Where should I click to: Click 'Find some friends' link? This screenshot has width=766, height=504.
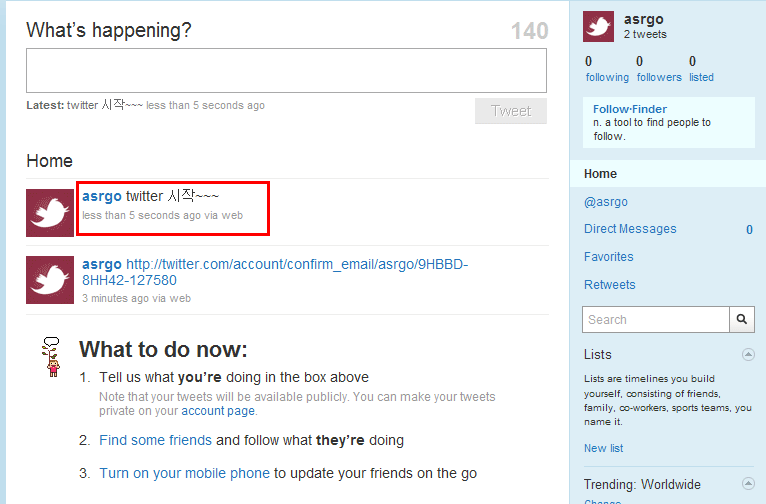pyautogui.click(x=155, y=440)
